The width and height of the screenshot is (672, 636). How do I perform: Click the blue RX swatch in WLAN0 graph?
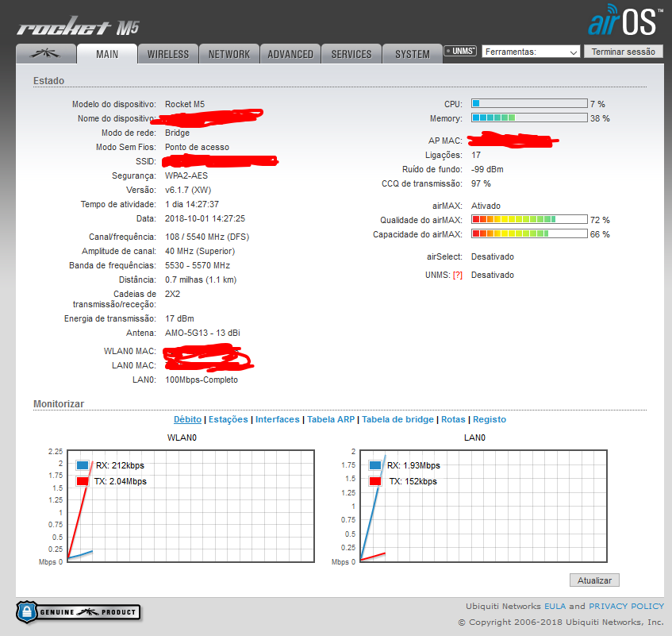(83, 465)
